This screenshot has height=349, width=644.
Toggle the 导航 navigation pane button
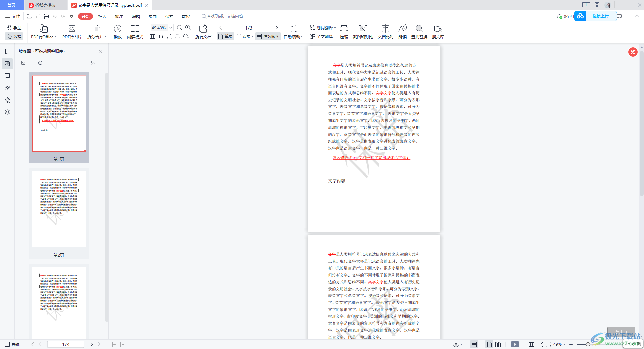12,344
